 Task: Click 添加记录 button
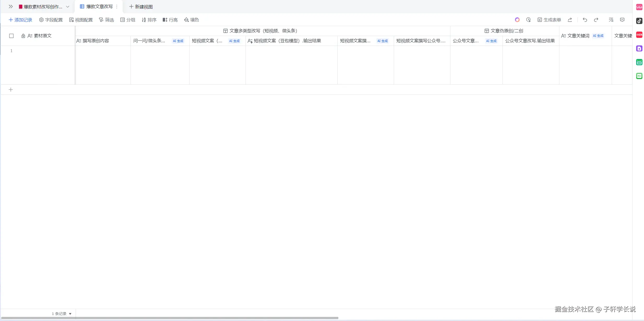pos(20,20)
